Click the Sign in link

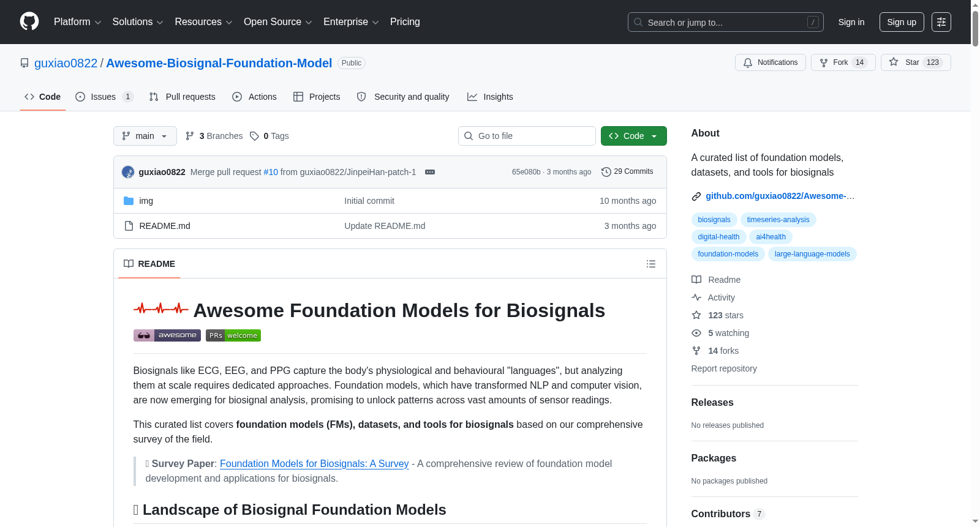(851, 22)
